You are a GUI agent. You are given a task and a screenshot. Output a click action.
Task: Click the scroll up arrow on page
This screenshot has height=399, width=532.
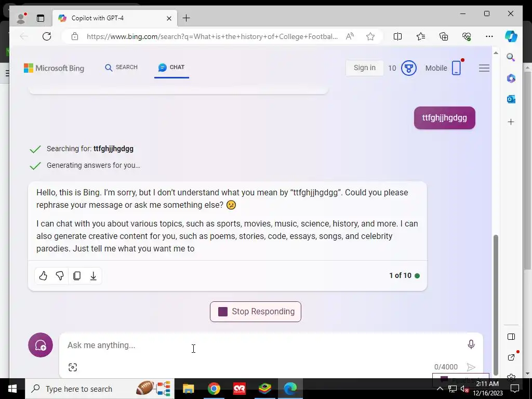(496, 53)
